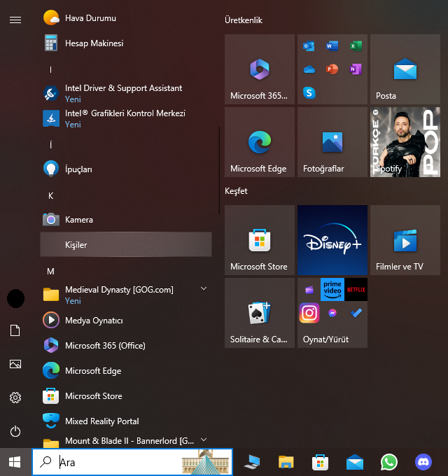448x476 pixels.
Task: Open Discord from taskbar
Action: click(x=423, y=462)
